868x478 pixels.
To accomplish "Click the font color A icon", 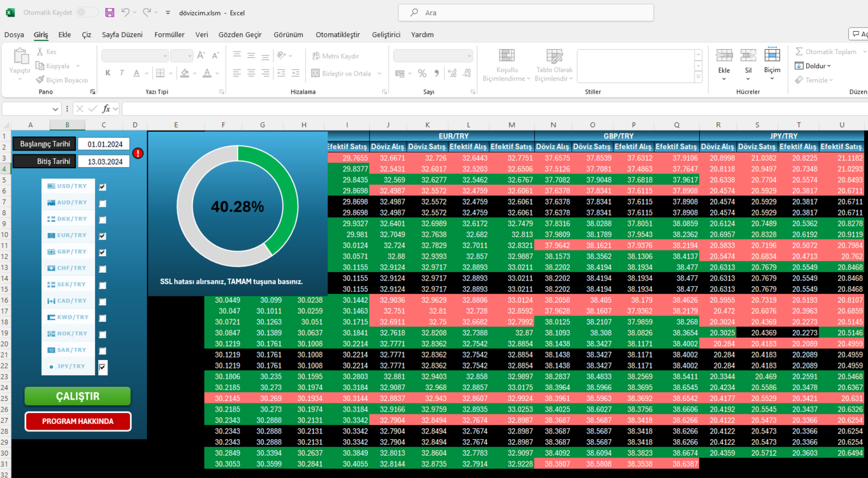I will [208, 73].
